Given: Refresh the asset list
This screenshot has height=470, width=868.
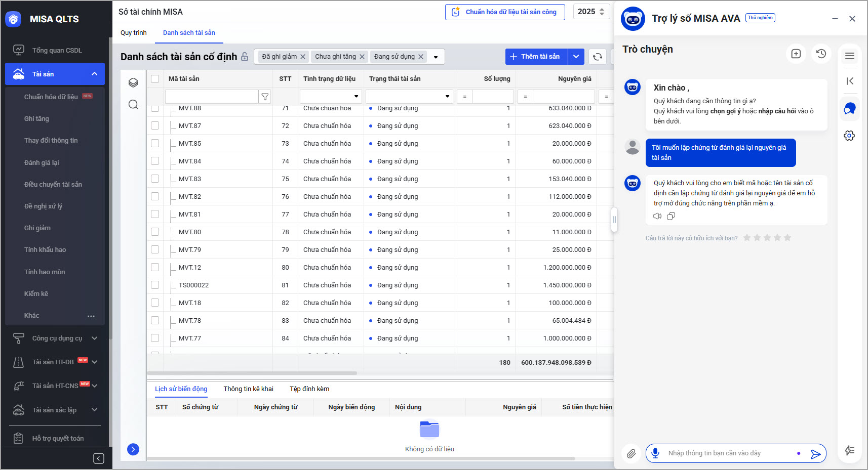Looking at the screenshot, I should click(x=598, y=57).
